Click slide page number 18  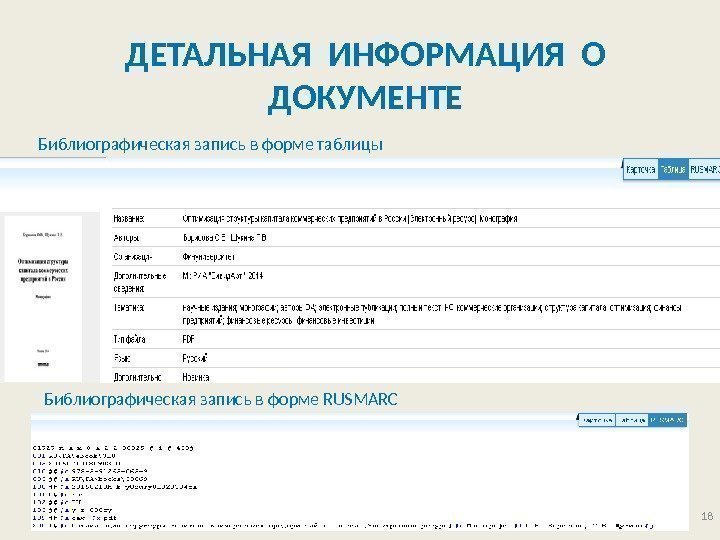(x=707, y=516)
